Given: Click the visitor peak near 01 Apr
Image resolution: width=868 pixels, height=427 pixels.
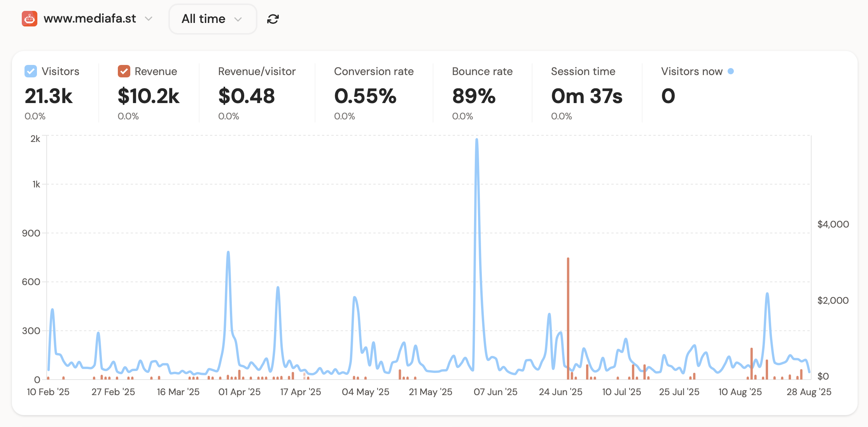Looking at the screenshot, I should pos(228,253).
